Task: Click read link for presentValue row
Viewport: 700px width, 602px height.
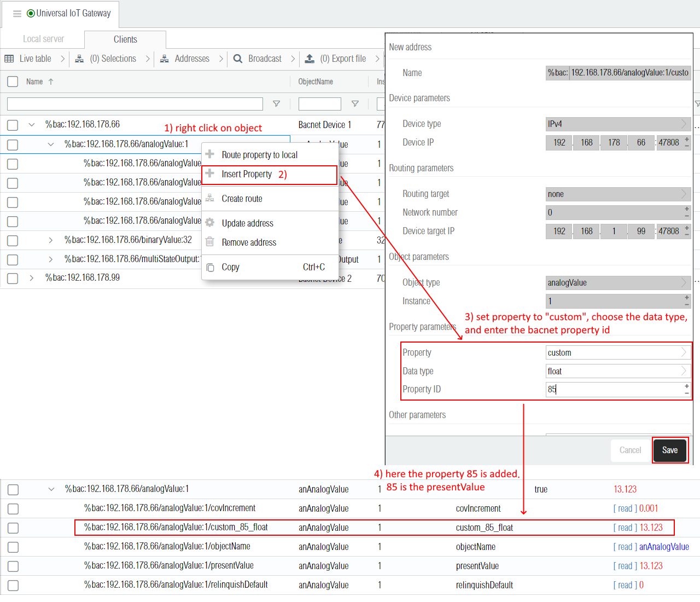Action: pyautogui.click(x=625, y=566)
